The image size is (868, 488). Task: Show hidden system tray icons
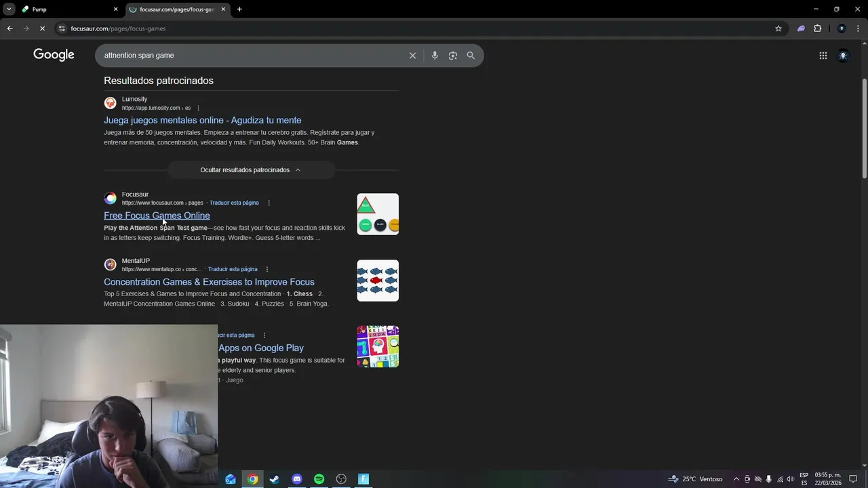[x=736, y=479]
